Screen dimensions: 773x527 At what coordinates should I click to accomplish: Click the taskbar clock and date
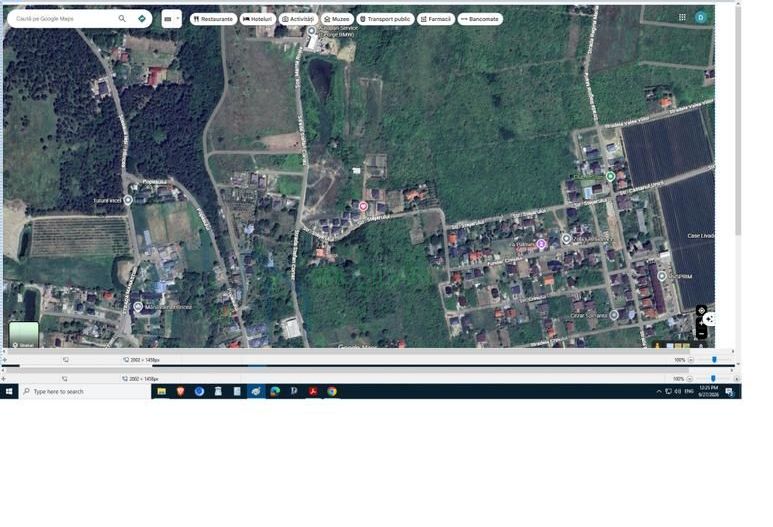click(708, 391)
